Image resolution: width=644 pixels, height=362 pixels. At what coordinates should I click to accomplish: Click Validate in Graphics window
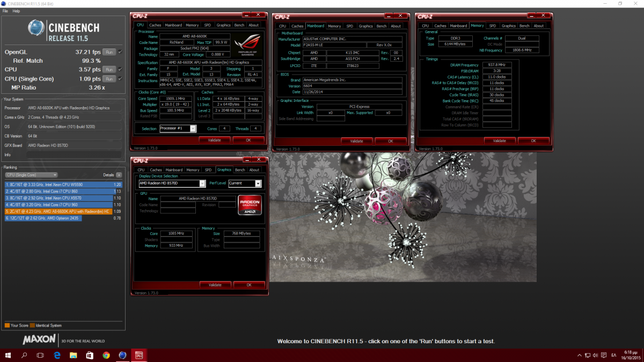[x=215, y=285]
